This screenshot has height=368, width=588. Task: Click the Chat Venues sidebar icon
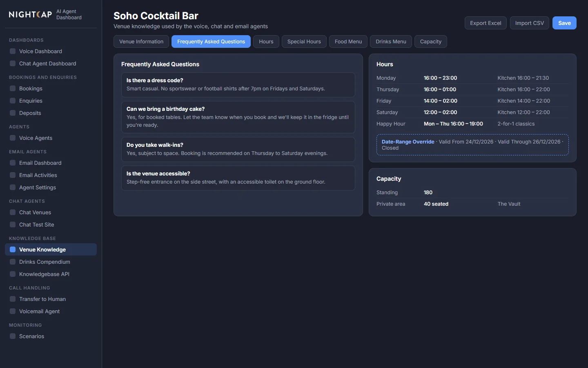click(x=13, y=212)
